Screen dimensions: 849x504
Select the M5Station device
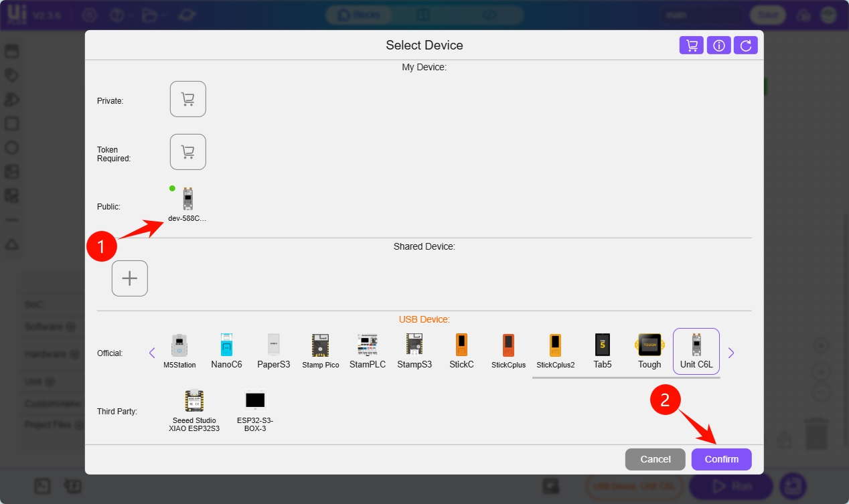179,351
